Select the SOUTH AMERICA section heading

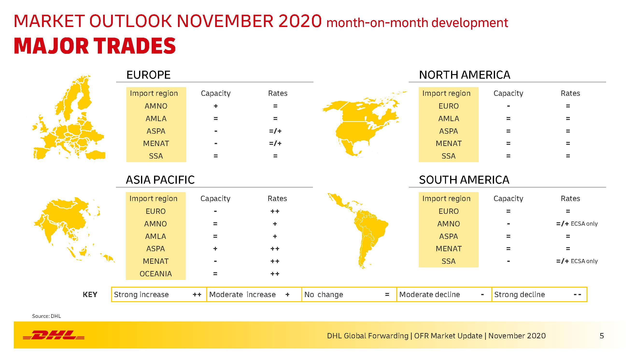(x=464, y=180)
